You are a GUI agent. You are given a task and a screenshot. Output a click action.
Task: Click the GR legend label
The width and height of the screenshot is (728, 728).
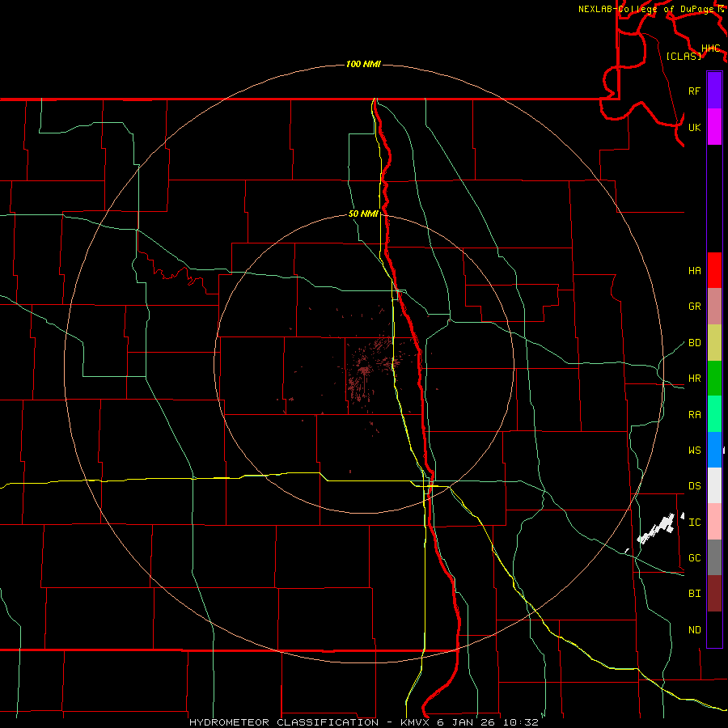[x=694, y=307]
